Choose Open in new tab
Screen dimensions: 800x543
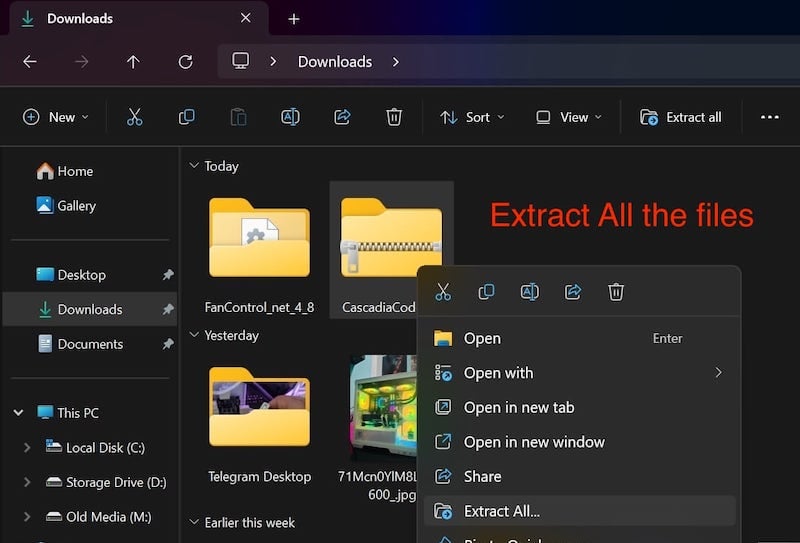[x=580, y=407]
